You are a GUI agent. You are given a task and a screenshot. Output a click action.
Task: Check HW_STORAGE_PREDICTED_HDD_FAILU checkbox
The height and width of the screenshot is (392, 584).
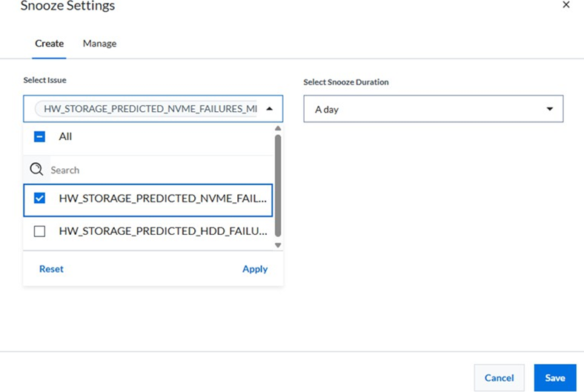coord(39,231)
